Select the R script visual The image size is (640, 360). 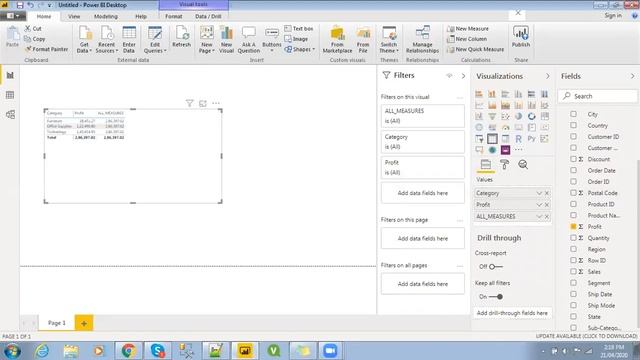click(518, 139)
